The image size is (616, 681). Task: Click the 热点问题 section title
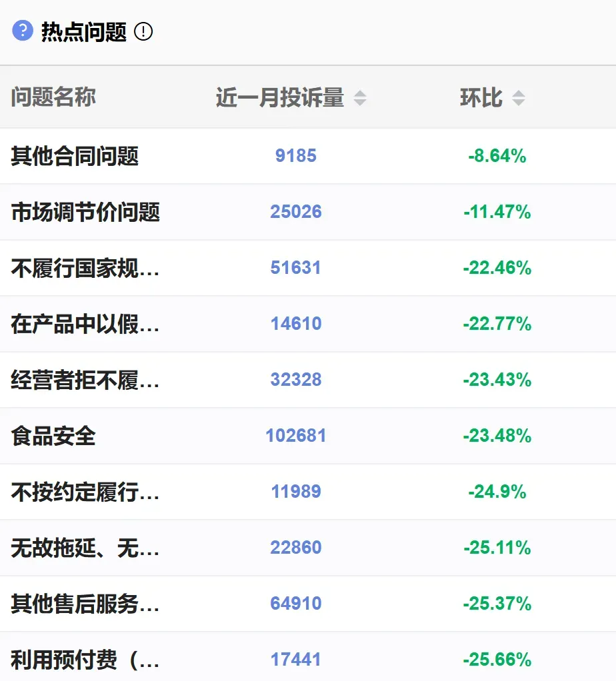[x=84, y=31]
